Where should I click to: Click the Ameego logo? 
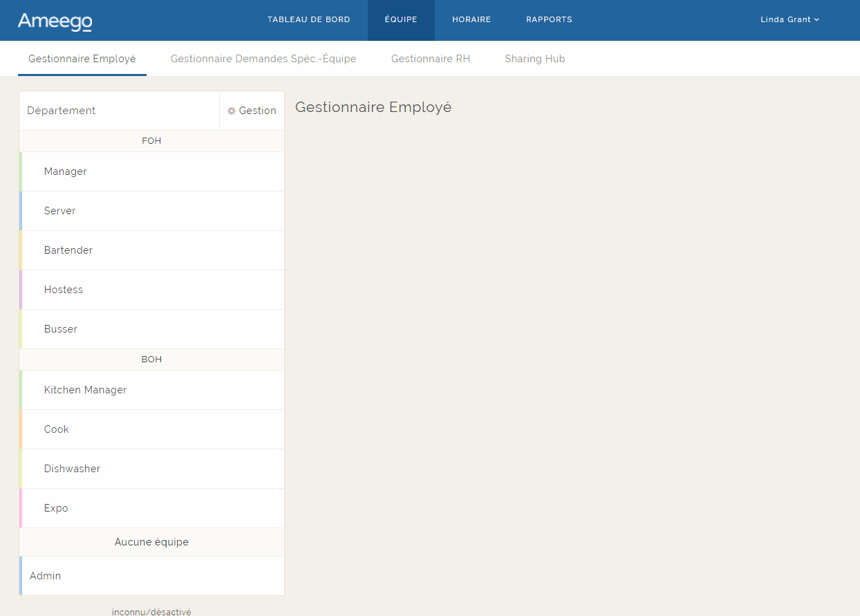coord(55,21)
